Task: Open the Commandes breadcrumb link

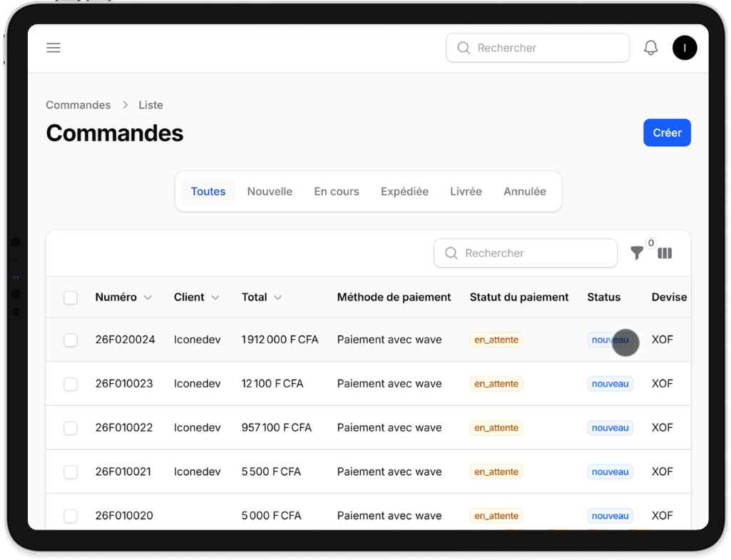Action: click(78, 105)
